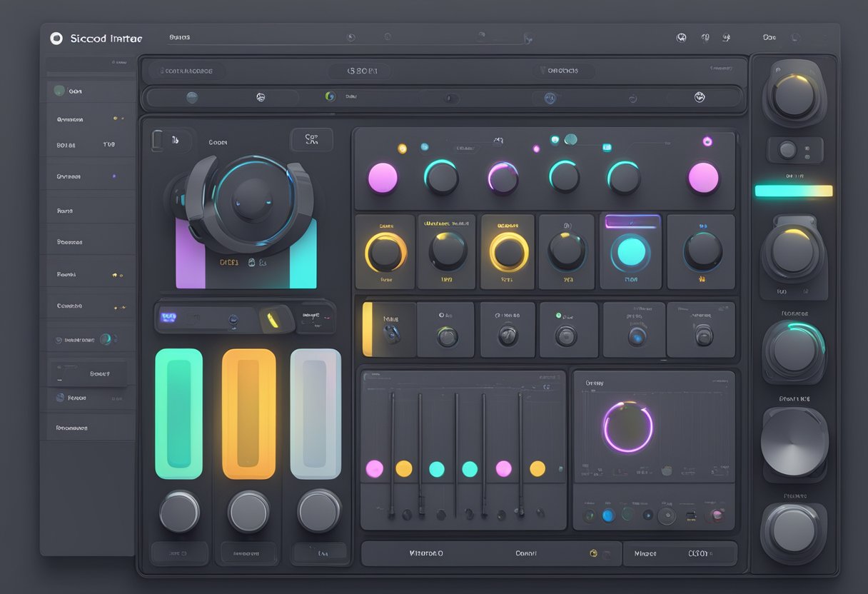Enable the small toggle beside the Conntl label
Screen dimensions: 868x594
tap(593, 553)
